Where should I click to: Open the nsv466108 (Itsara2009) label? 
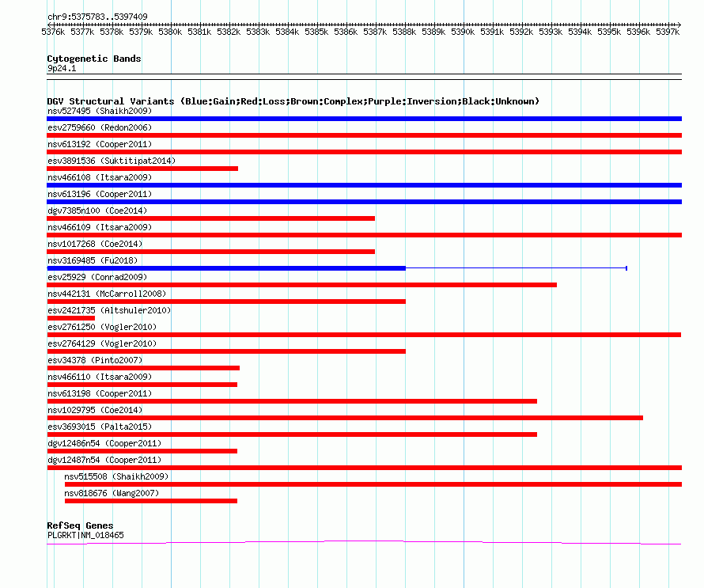coord(100,177)
